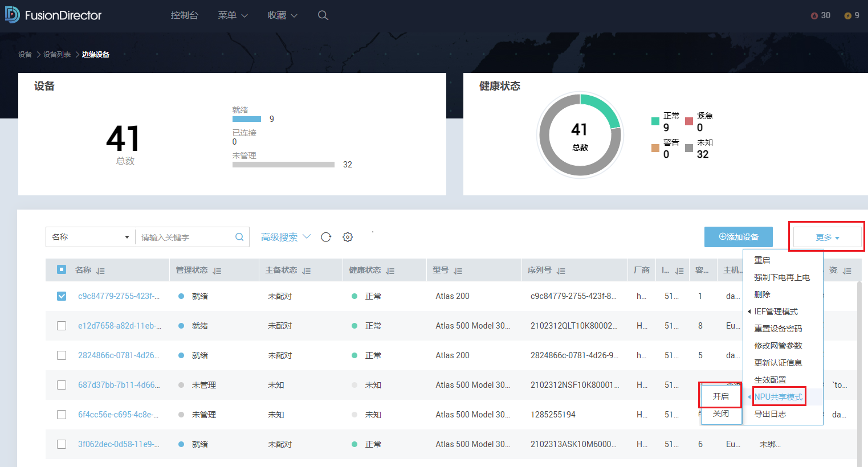This screenshot has height=467, width=868.
Task: Sort by 管理状态 column icon
Action: click(217, 271)
